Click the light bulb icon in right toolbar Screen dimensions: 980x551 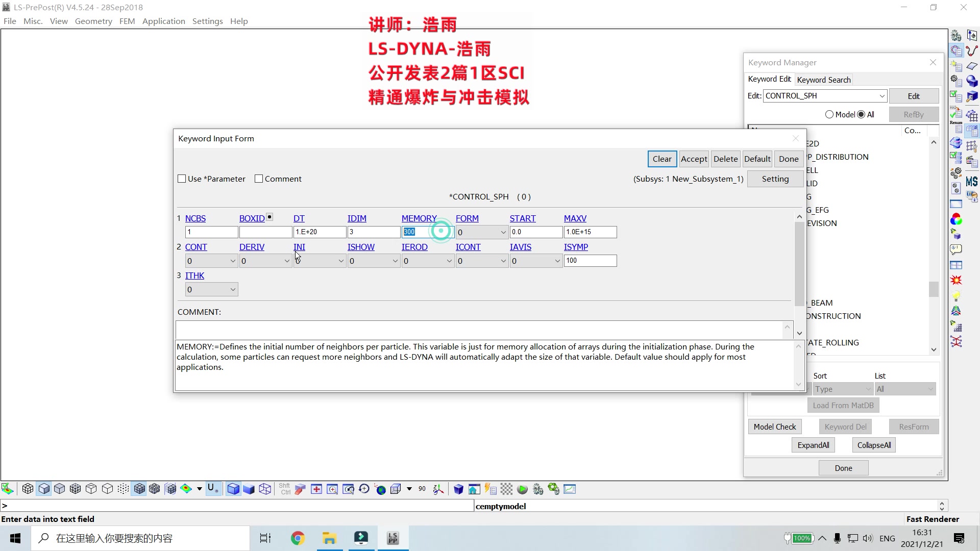coord(956,296)
